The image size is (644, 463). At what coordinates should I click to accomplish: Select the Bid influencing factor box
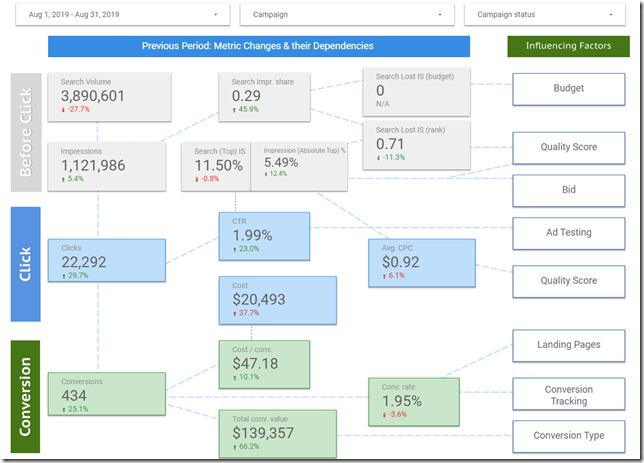click(568, 189)
